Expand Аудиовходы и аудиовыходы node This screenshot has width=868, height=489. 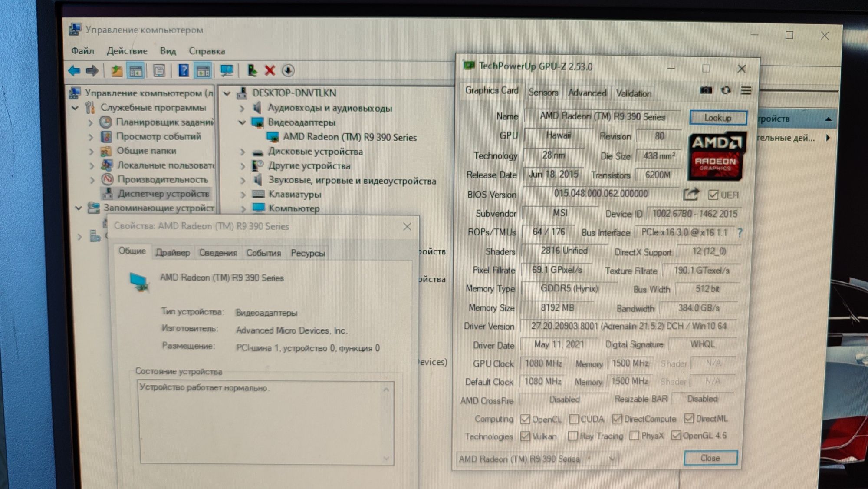[242, 108]
